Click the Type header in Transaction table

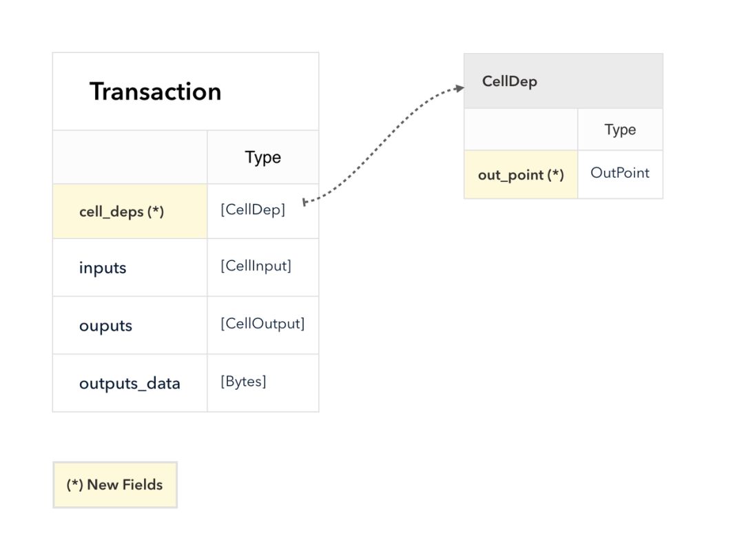tap(263, 157)
